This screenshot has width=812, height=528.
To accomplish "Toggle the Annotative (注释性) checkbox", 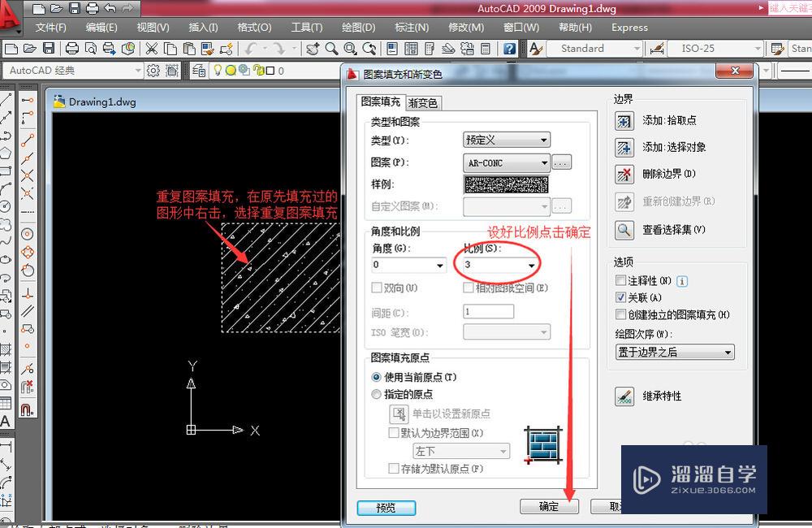I will 620,280.
